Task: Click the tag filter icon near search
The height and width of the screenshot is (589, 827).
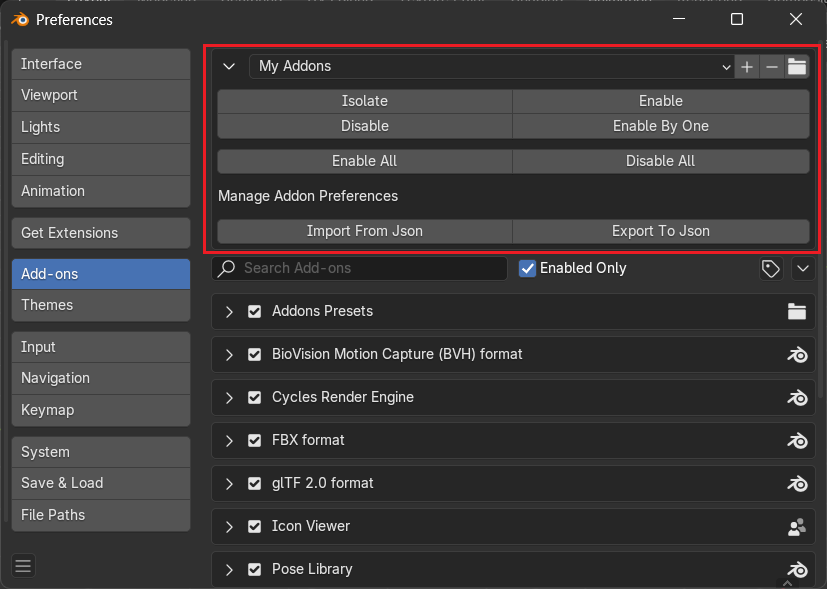Action: (x=770, y=268)
